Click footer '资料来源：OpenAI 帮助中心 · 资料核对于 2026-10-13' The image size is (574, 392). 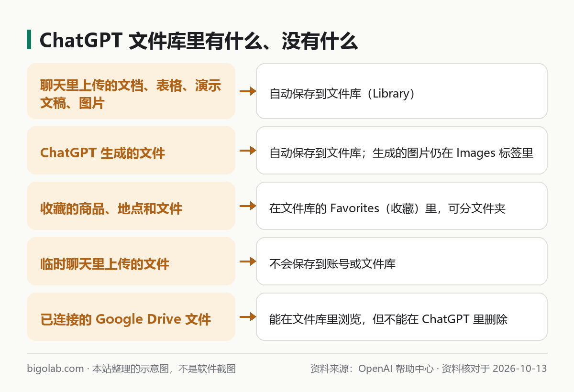pos(429,369)
